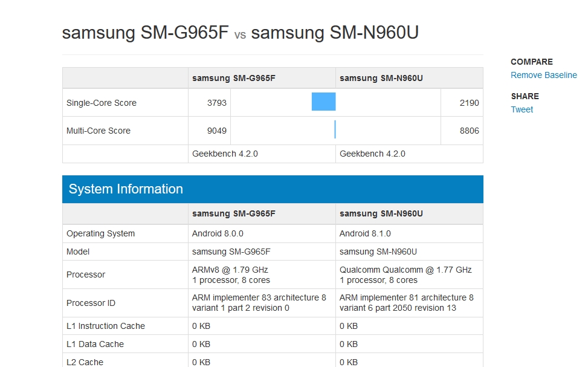Click the Remove Baseline link

tap(544, 75)
